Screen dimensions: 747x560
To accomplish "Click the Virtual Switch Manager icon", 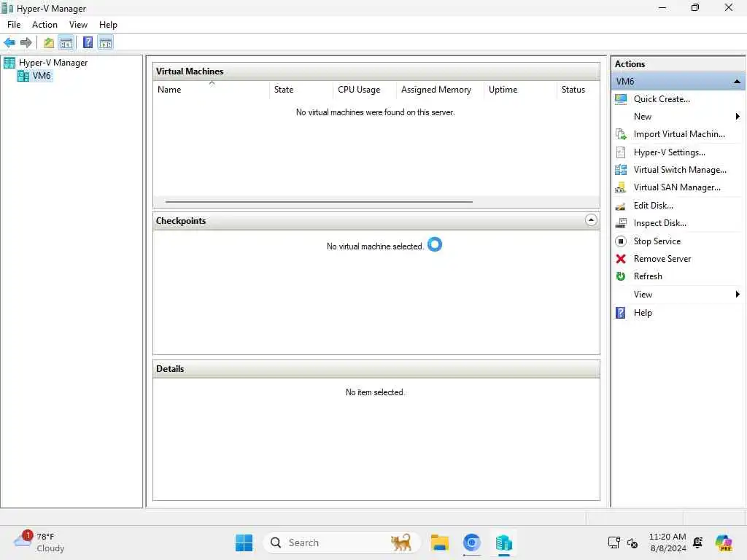I will click(621, 170).
